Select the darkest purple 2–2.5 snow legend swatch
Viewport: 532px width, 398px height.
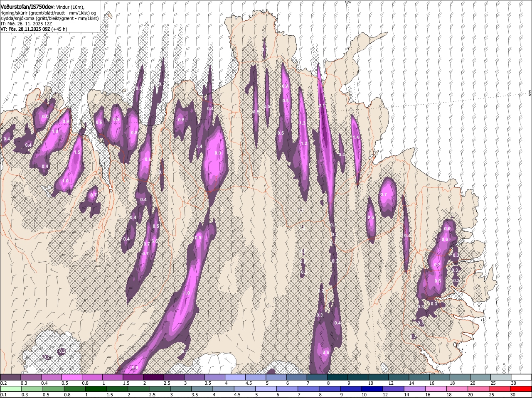[x=154, y=377]
